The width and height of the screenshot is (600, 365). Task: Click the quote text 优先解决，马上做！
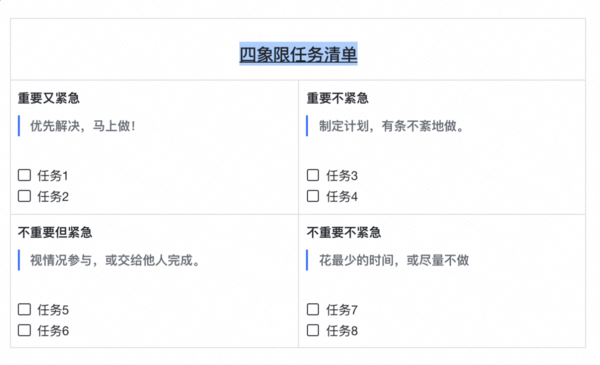pyautogui.click(x=83, y=126)
